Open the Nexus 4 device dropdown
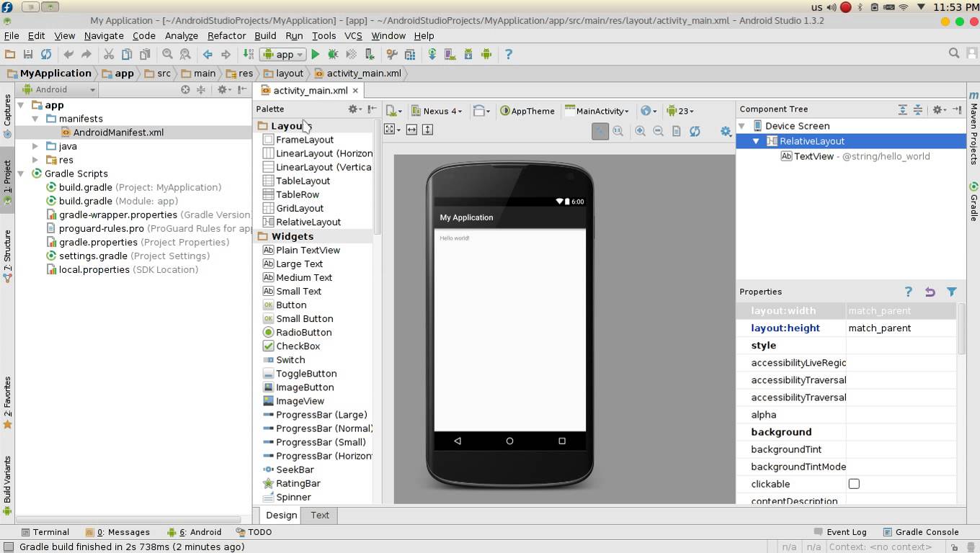Viewport: 980px width, 553px height. click(437, 110)
